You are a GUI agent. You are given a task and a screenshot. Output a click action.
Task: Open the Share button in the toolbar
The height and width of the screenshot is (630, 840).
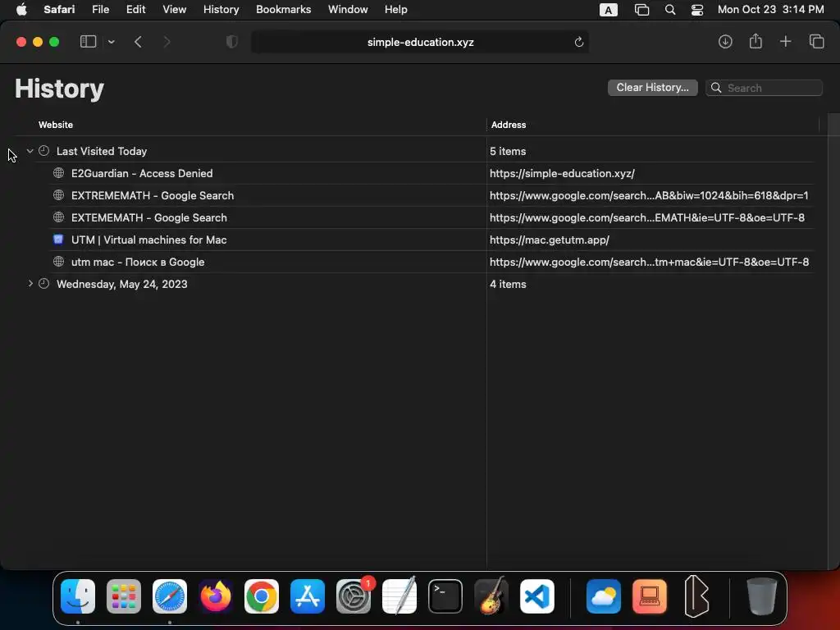(x=756, y=41)
